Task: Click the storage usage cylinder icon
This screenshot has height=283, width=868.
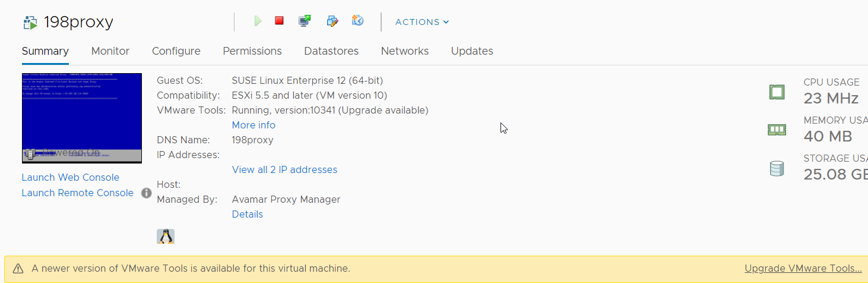Action: 777,169
